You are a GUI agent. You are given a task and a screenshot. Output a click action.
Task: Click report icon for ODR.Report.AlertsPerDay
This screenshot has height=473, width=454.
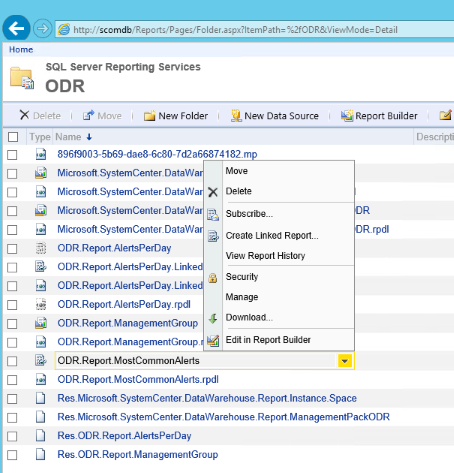point(41,248)
